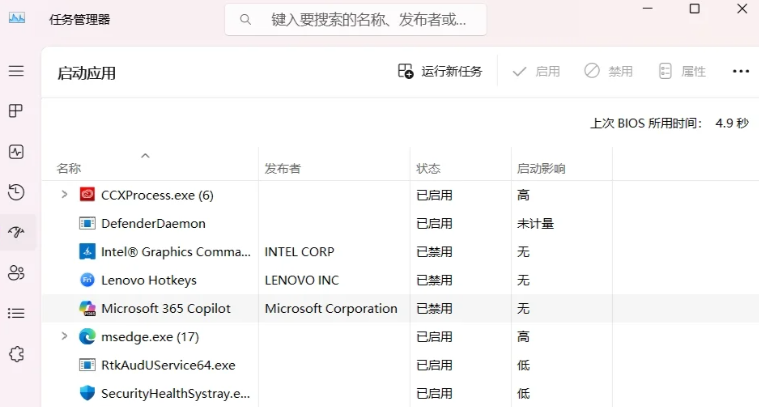The width and height of the screenshot is (759, 407).
Task: Click the Microsoft 365 Copilot icon
Action: coord(88,308)
